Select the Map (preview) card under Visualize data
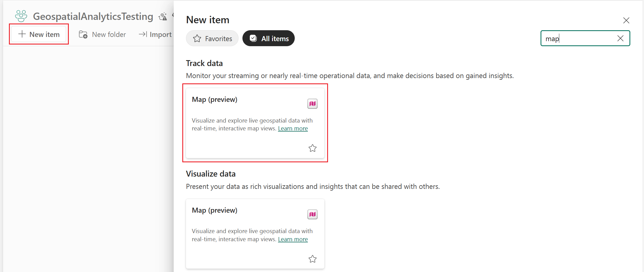The width and height of the screenshot is (644, 272). click(x=255, y=234)
